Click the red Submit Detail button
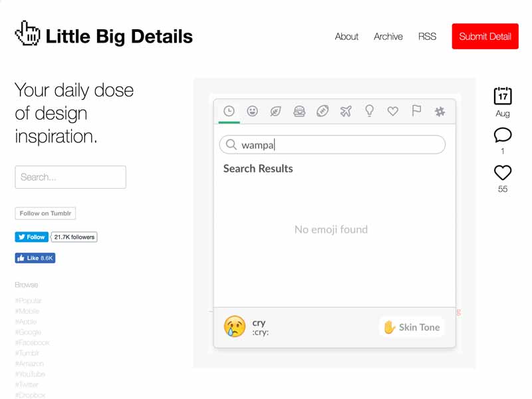The height and width of the screenshot is (399, 532). [x=485, y=37]
